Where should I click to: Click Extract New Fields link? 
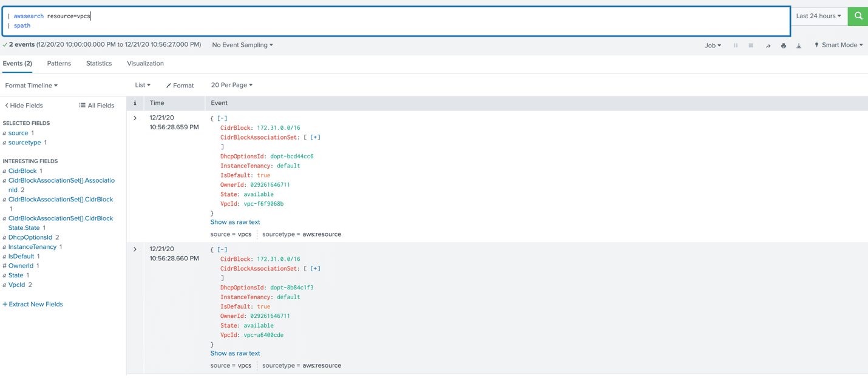pos(33,305)
